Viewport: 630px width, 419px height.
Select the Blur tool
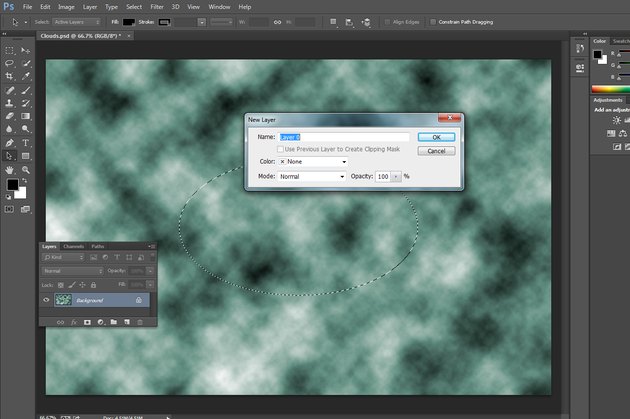9,129
